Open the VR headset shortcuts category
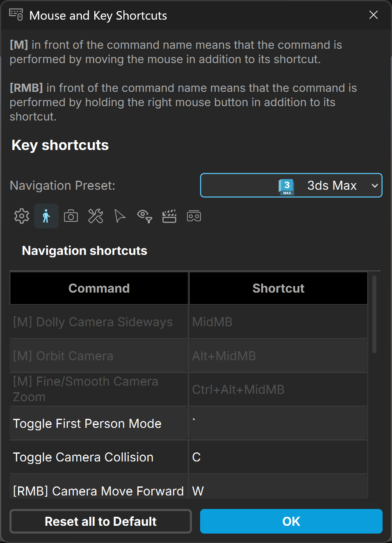 point(194,216)
